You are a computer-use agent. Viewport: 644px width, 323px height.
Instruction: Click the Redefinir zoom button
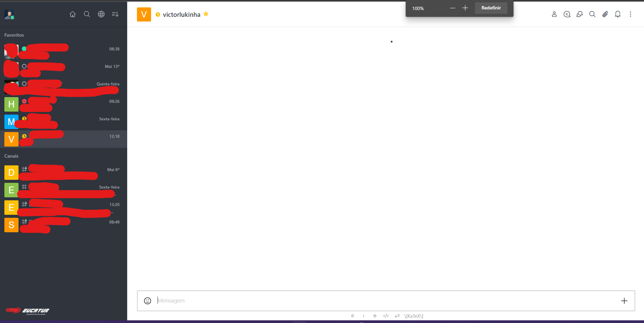[491, 8]
